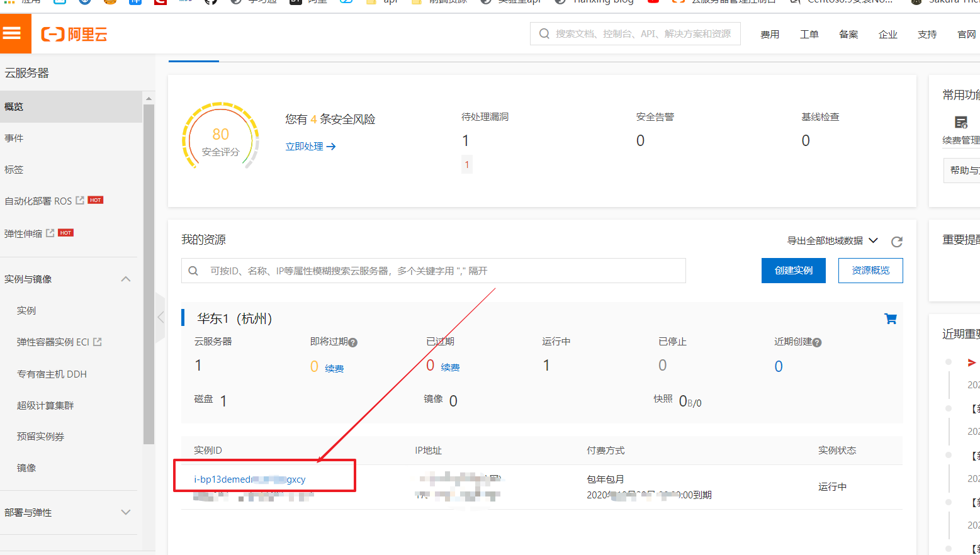Open 续费管理 from the right panel icon

tap(960, 123)
